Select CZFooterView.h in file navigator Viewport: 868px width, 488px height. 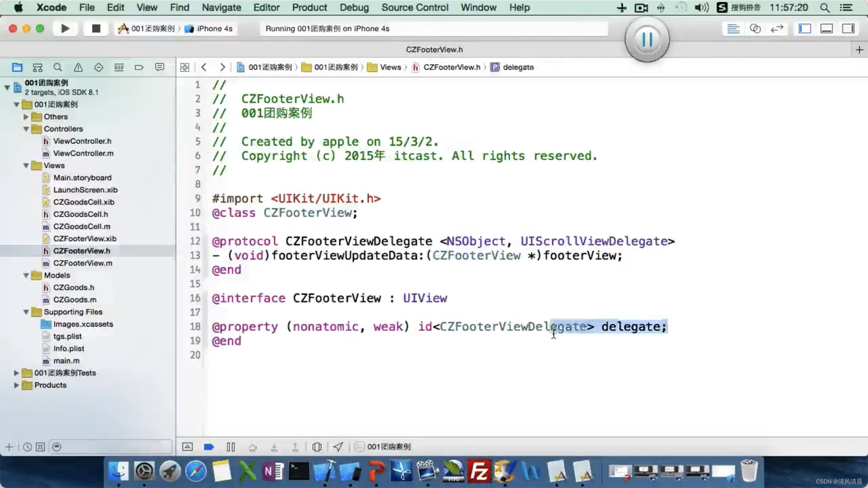tap(82, 250)
